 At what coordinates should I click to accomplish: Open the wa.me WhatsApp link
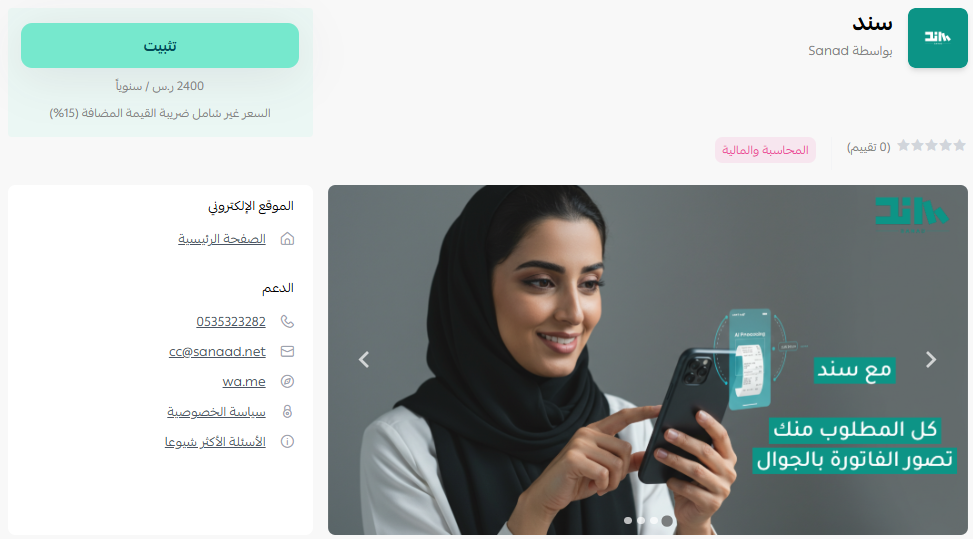click(244, 381)
